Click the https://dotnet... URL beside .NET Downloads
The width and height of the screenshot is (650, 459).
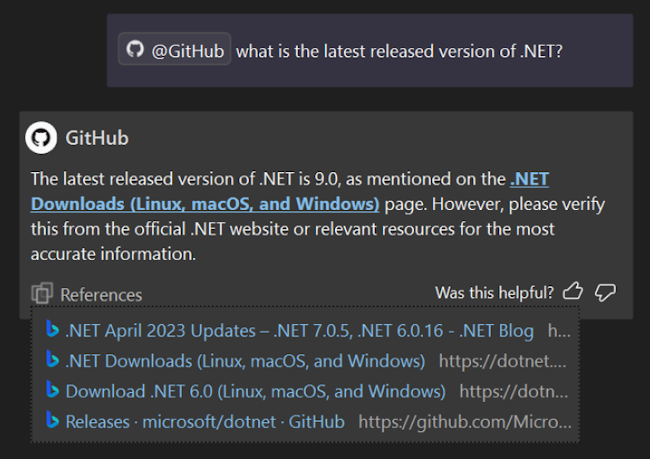click(503, 360)
